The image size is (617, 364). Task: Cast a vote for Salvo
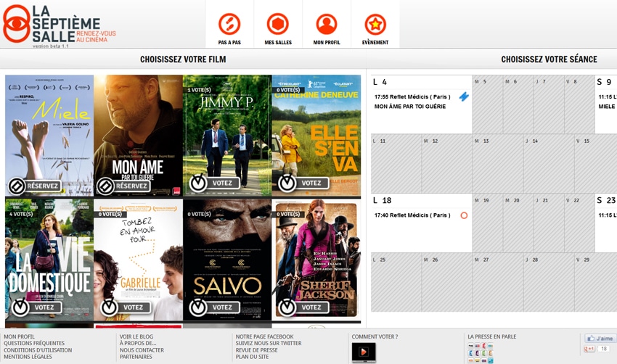tap(212, 307)
